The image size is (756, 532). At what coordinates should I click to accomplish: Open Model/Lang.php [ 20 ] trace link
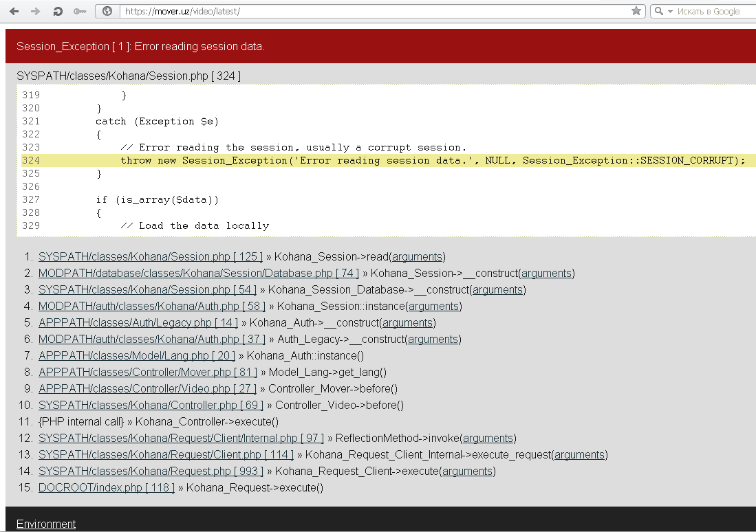[x=136, y=355]
